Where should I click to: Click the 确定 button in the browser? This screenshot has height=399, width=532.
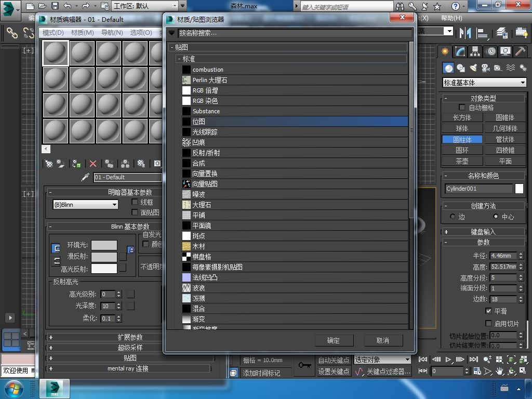point(334,340)
